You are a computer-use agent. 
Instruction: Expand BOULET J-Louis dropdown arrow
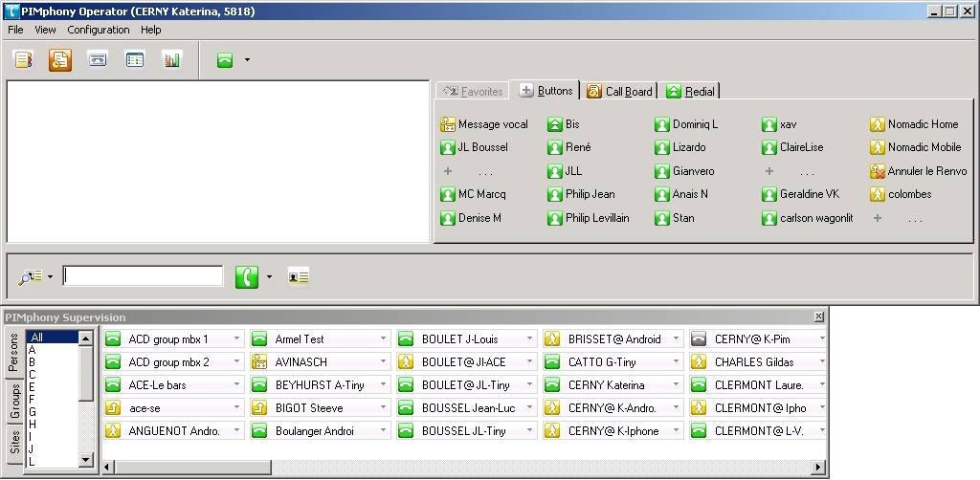529,338
